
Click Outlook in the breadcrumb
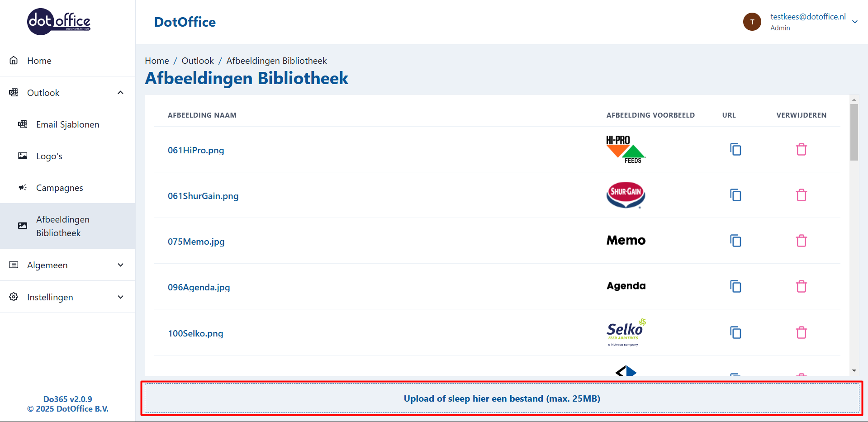(x=197, y=61)
